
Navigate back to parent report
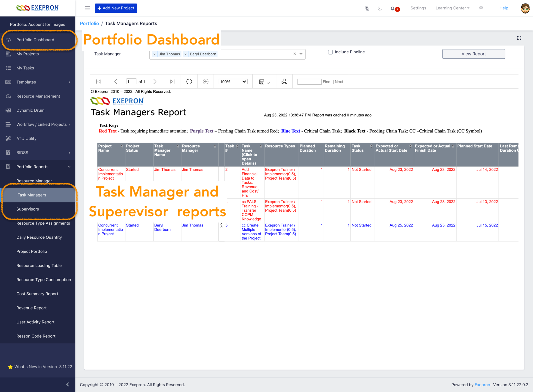point(206,81)
